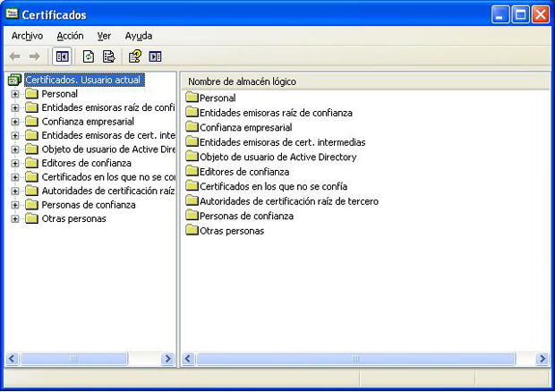
Task: Click right arrow of left pane scrollbar
Action: [167, 359]
